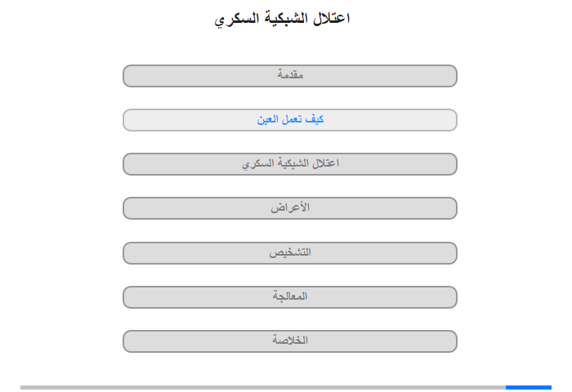Image resolution: width=572 pixels, height=392 pixels.
Task: Open the التشخيص section
Action: (290, 253)
